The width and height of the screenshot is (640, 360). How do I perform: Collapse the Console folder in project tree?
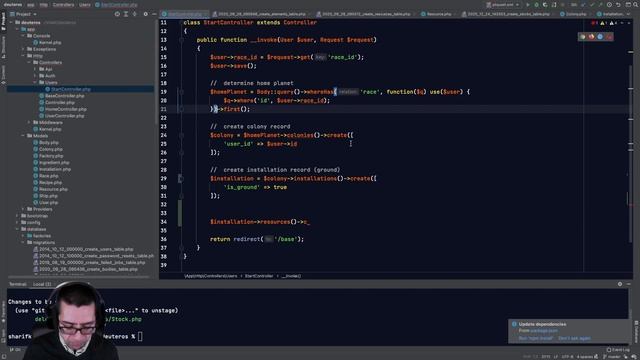click(24, 36)
